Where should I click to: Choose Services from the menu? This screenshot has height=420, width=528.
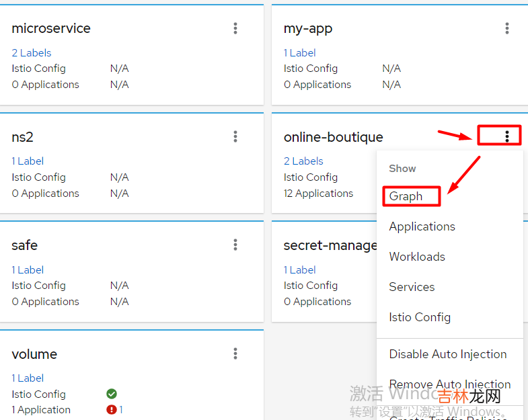coord(412,287)
